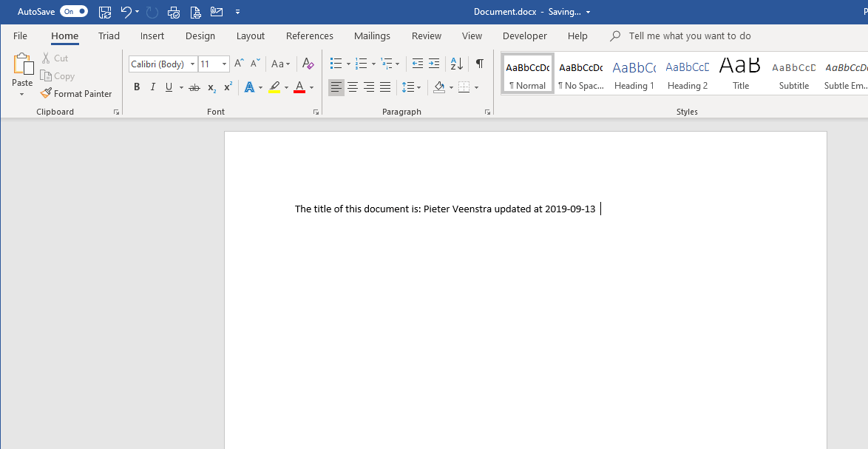Open the Mailings tab
The height and width of the screenshot is (449, 868).
372,36
